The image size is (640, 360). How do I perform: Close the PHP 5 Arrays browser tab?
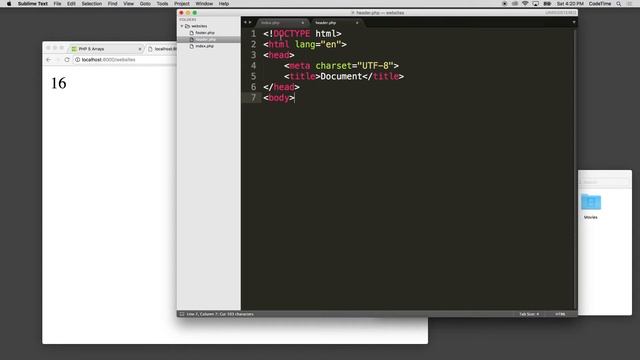point(140,49)
